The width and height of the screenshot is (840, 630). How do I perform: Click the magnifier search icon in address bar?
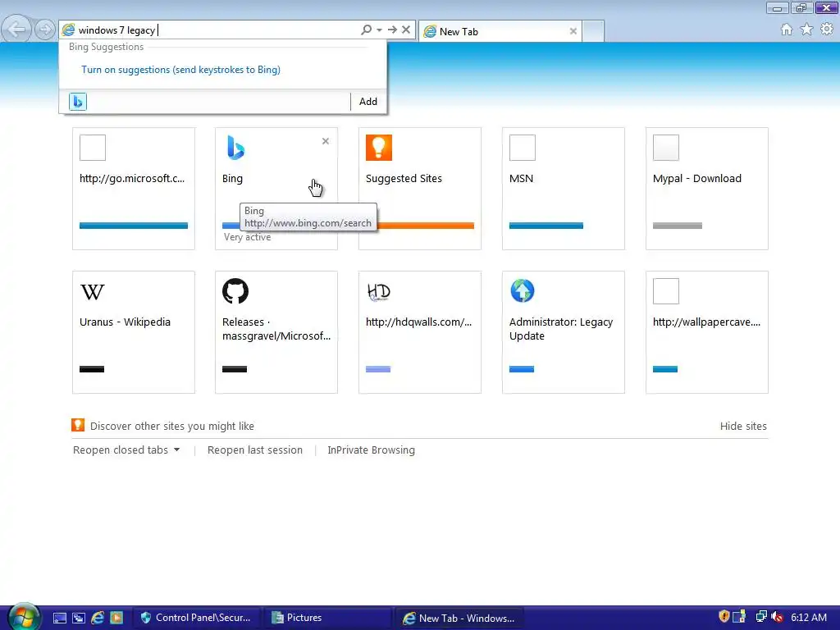(x=367, y=30)
